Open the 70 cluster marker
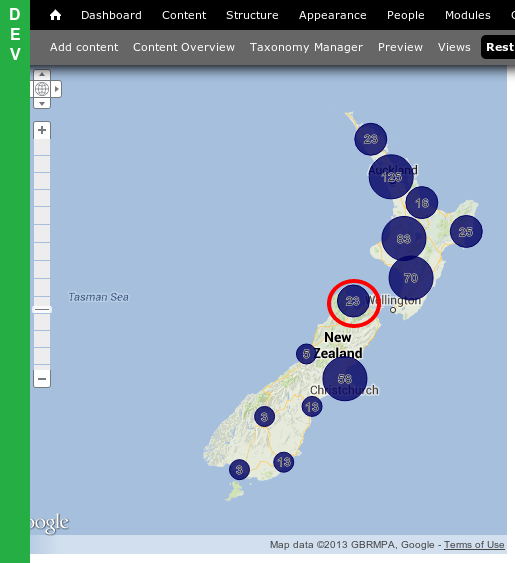The width and height of the screenshot is (515, 563). pos(411,278)
